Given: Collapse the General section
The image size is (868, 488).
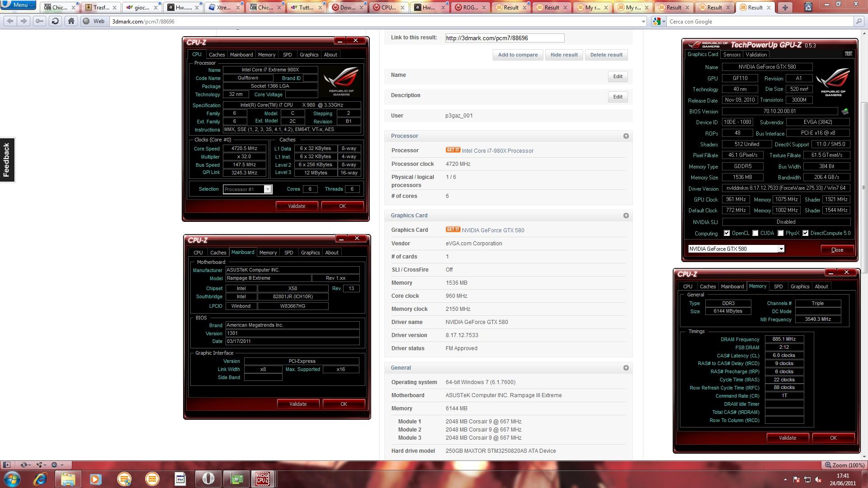Looking at the screenshot, I should click(626, 368).
